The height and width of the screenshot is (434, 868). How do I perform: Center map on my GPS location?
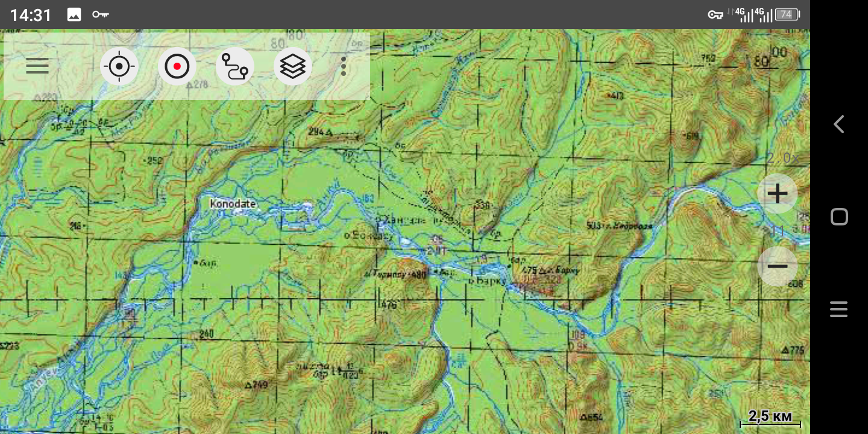pyautogui.click(x=119, y=66)
